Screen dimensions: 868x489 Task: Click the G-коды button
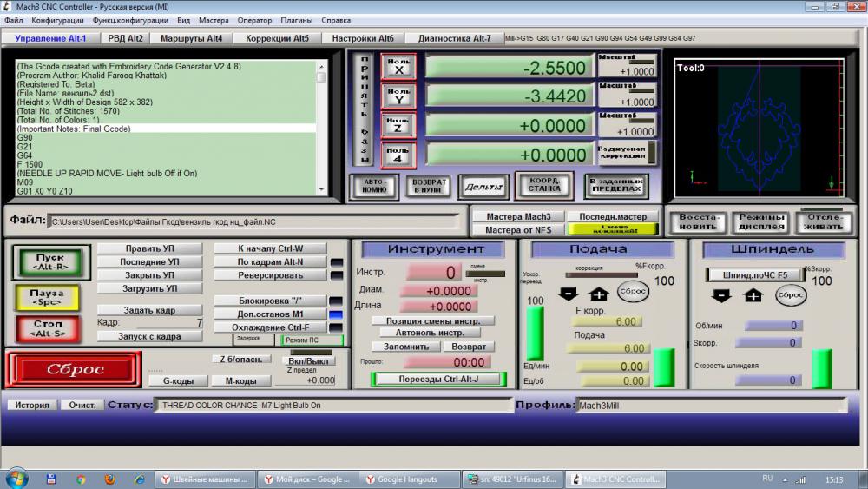pyautogui.click(x=178, y=381)
